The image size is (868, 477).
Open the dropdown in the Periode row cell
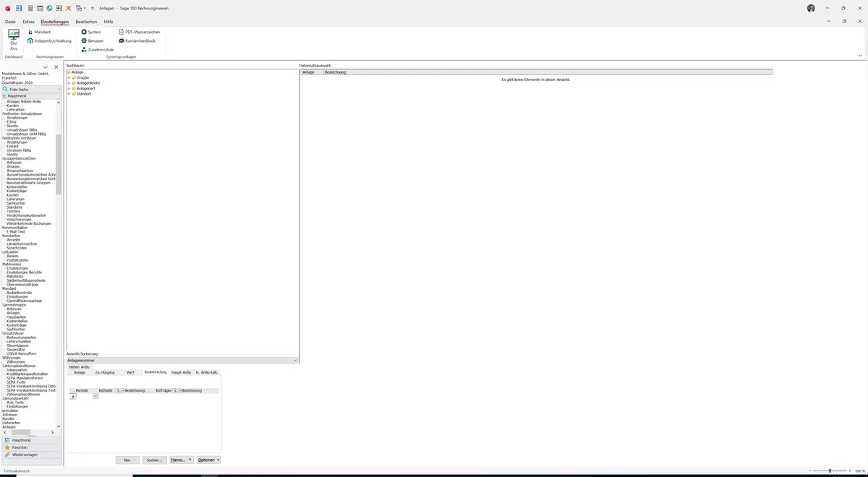point(95,396)
